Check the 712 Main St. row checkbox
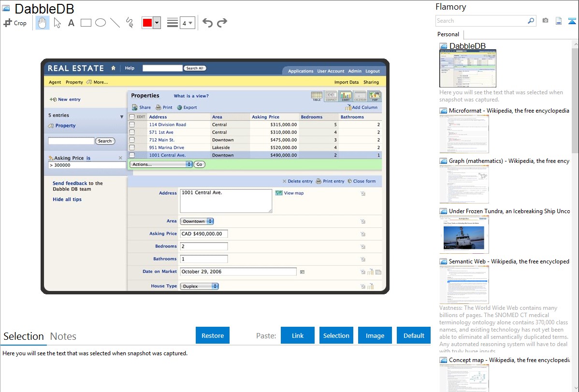Screen dimensions: 579x392 (x=132, y=140)
